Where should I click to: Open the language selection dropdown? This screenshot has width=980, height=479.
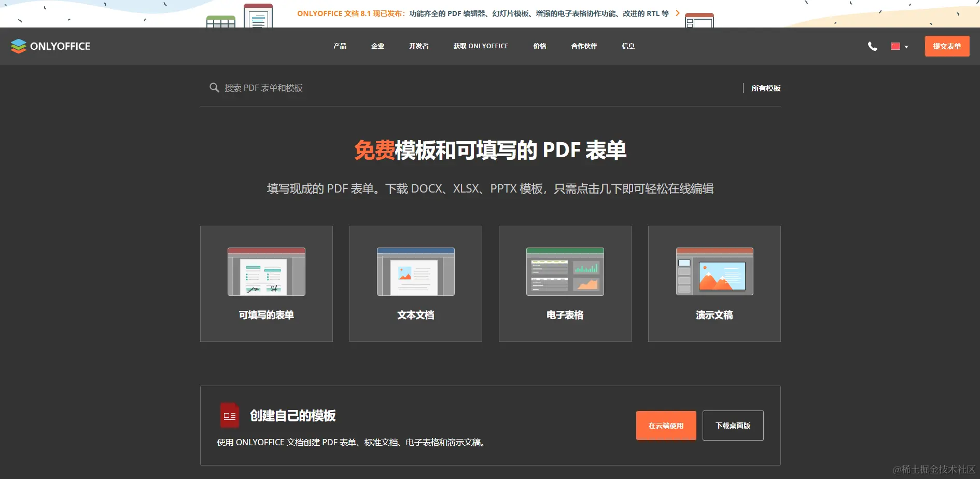tap(899, 46)
